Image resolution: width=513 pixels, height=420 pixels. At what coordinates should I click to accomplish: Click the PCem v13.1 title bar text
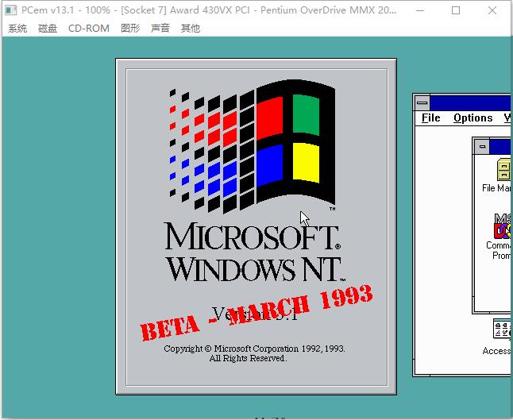coord(209,10)
